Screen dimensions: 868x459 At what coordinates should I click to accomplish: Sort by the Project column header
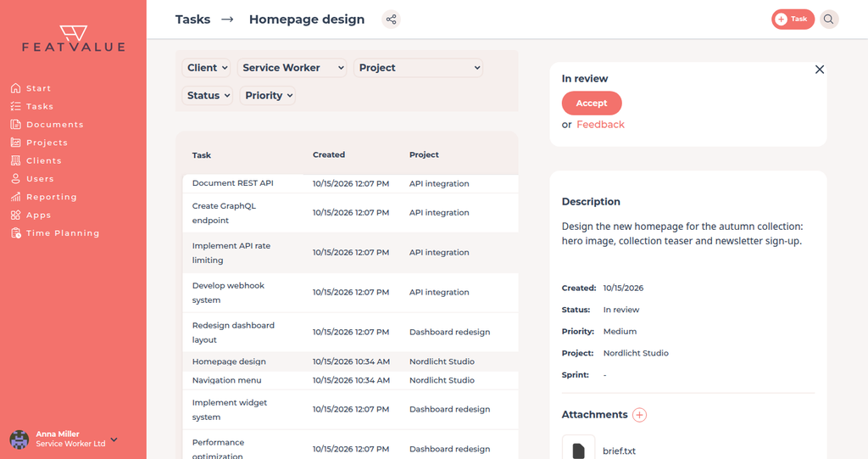click(424, 154)
